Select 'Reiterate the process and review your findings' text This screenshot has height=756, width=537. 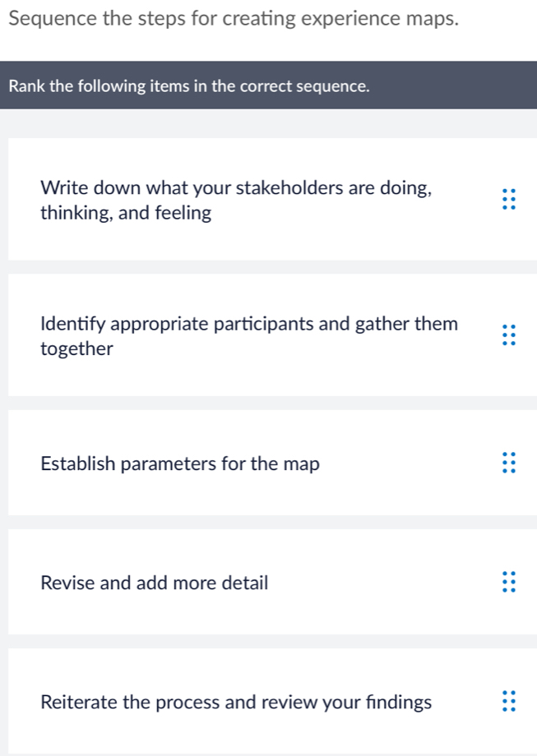click(236, 703)
